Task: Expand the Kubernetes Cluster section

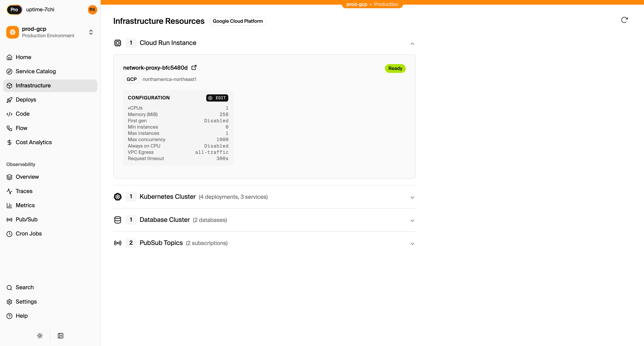Action: 412,197
